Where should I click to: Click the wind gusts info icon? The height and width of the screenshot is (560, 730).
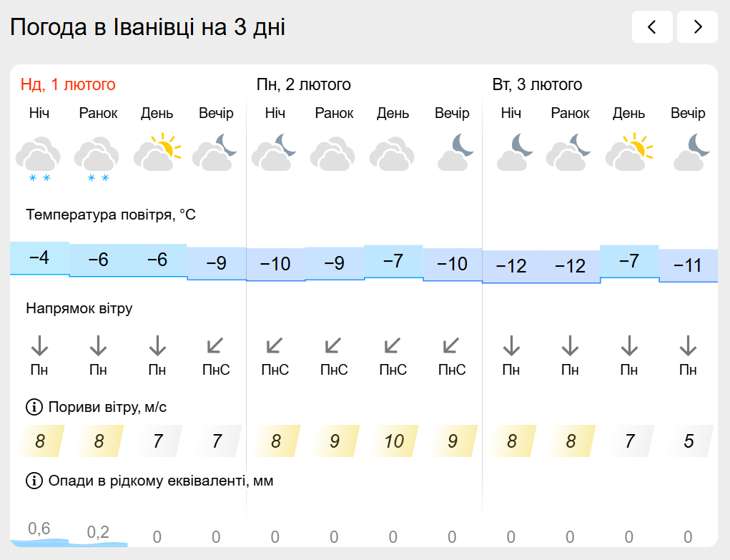34,408
